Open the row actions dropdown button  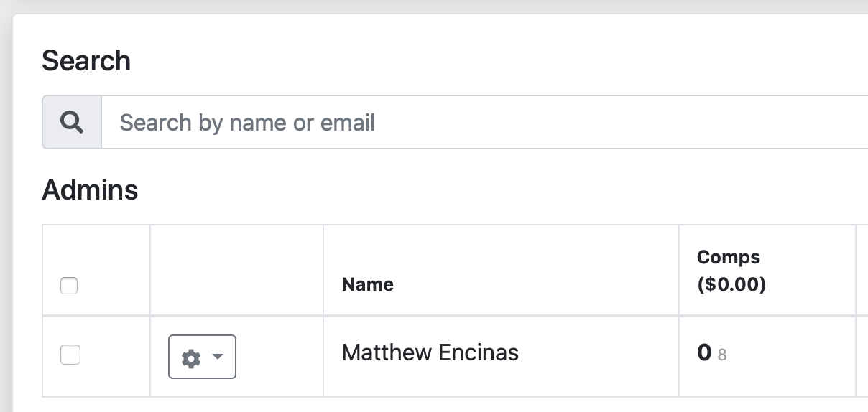[202, 357]
